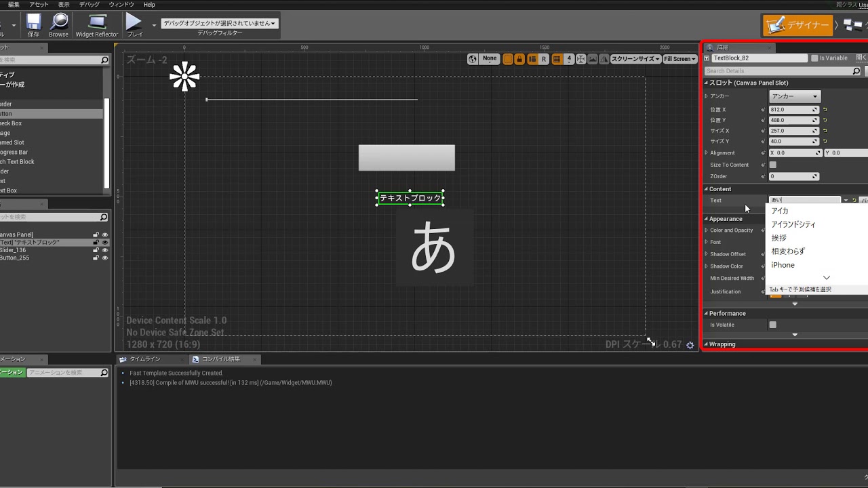Toggle lock on Slider_136 row
This screenshot has height=488, width=868.
click(96, 250)
